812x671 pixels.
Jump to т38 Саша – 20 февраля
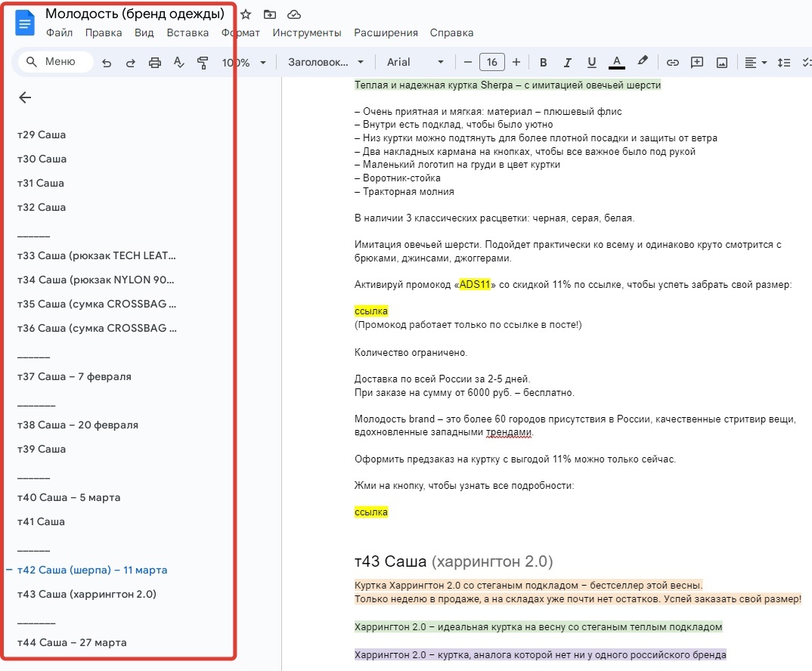(x=78, y=425)
